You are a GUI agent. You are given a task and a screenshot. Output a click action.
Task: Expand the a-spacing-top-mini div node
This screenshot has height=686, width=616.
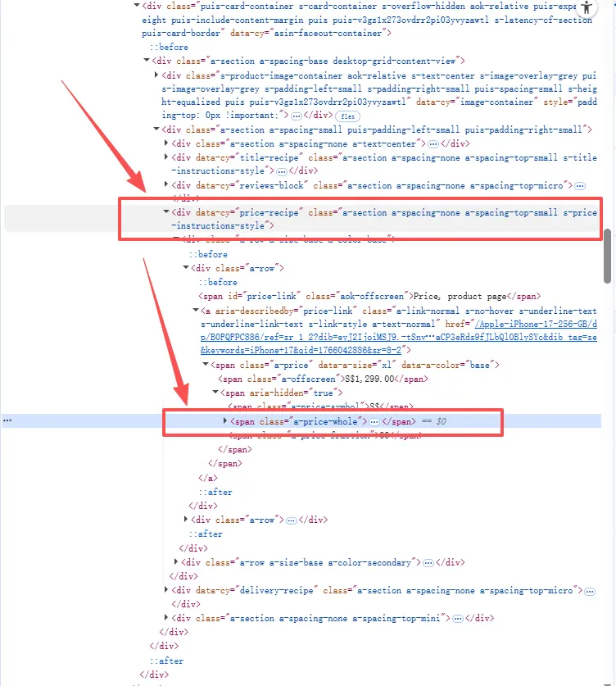pyautogui.click(x=166, y=618)
